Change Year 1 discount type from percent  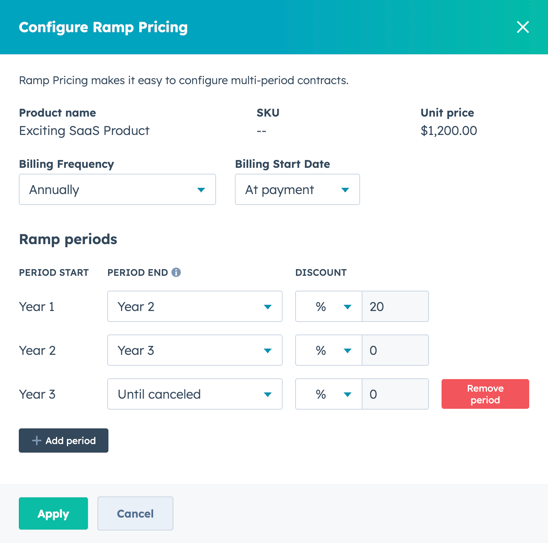point(329,306)
